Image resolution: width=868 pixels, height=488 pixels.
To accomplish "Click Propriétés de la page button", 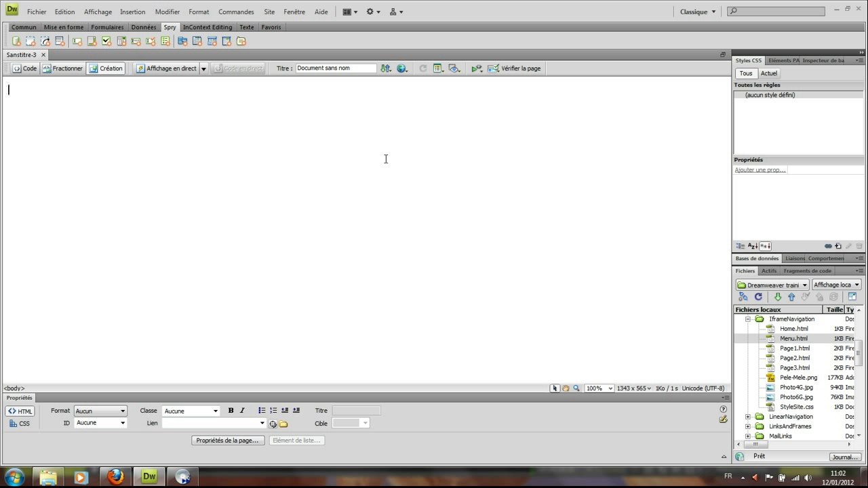I will click(227, 441).
